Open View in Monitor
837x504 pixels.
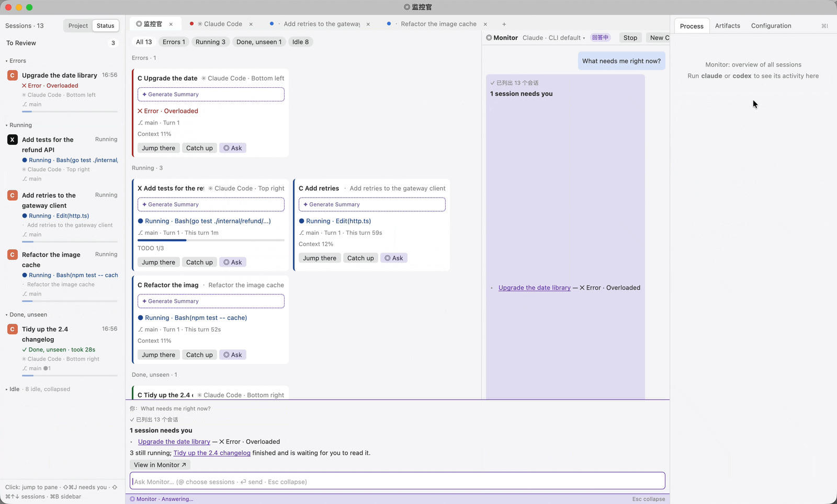(160, 465)
